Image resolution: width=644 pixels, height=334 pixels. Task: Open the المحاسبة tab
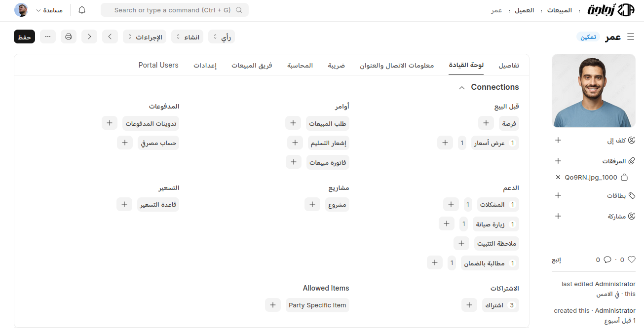(x=300, y=65)
